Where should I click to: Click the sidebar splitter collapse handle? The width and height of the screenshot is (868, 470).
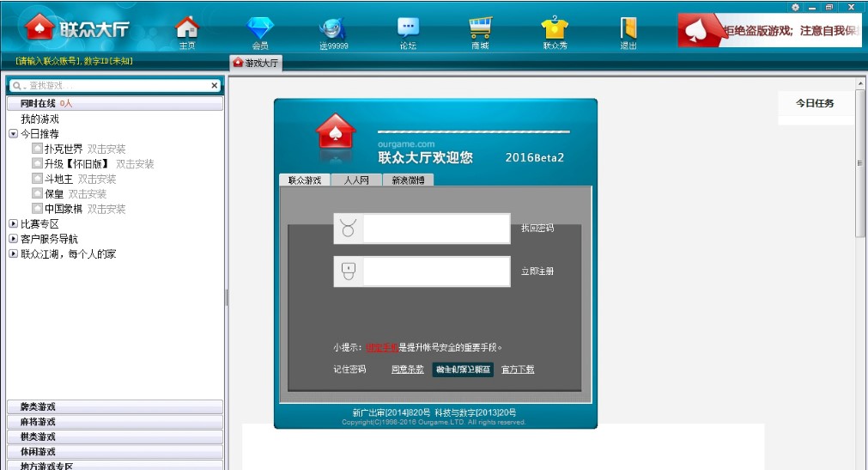[x=227, y=297]
